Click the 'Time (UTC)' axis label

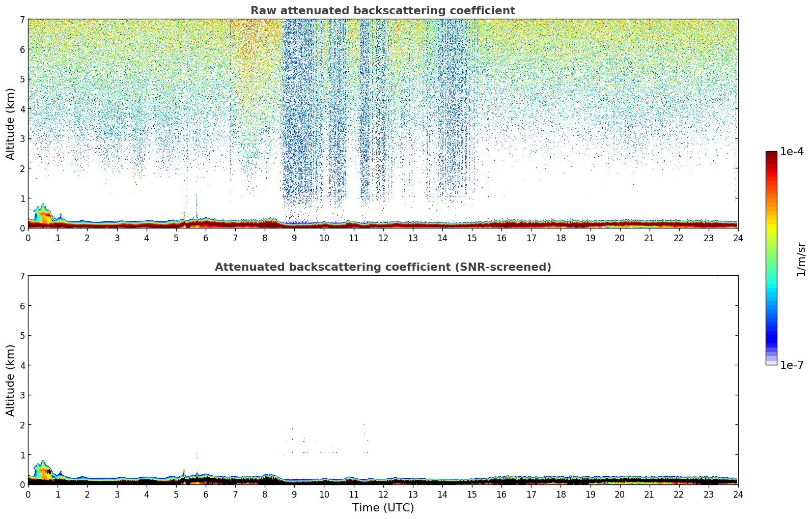coord(383,507)
